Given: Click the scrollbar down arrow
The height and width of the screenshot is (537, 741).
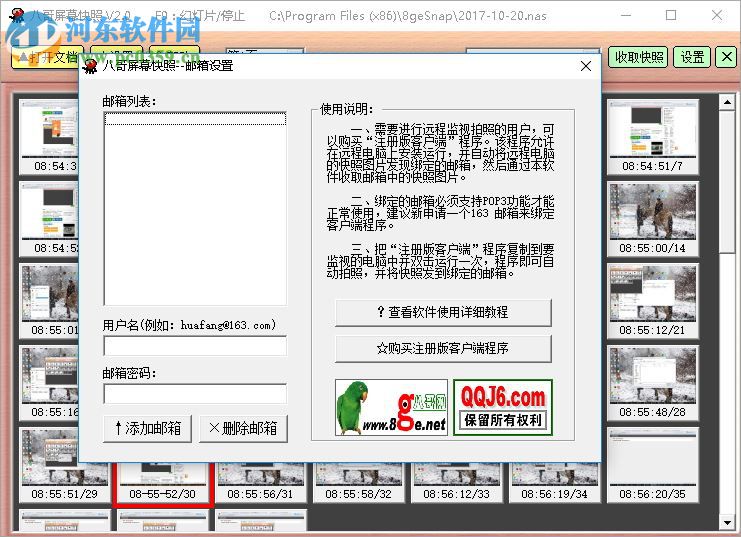Looking at the screenshot, I should (x=727, y=522).
